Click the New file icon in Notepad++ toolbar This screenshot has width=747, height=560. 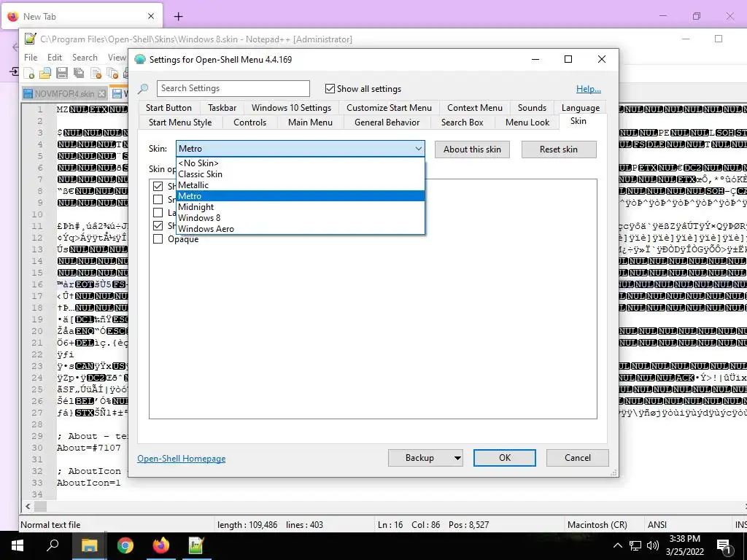tap(29, 74)
